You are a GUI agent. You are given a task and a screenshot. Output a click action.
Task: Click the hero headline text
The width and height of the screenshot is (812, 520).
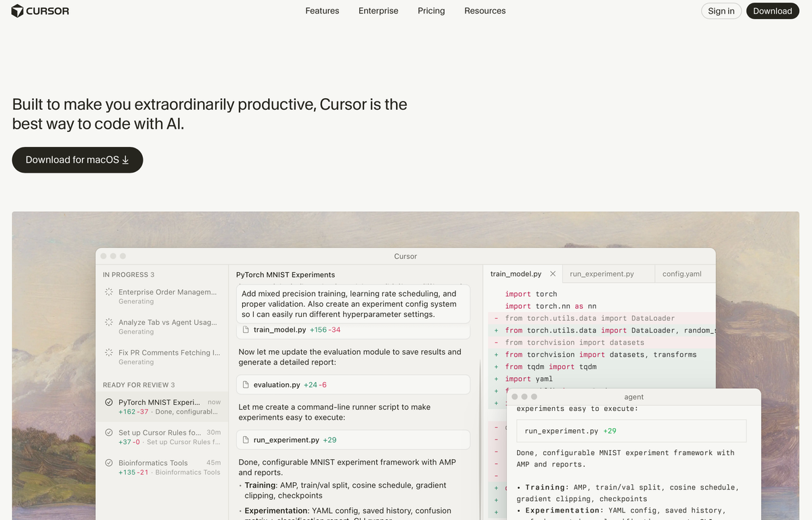(210, 114)
